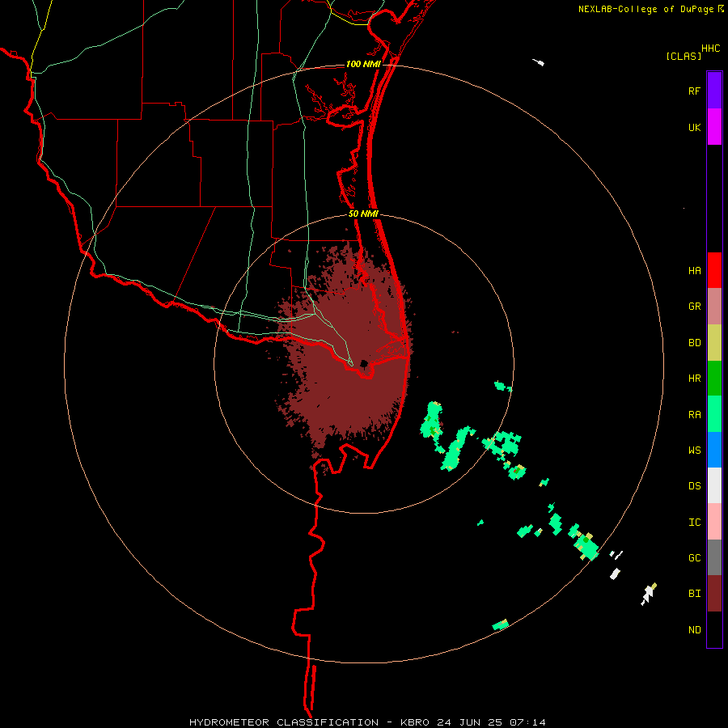The width and height of the screenshot is (728, 728).
Task: Click the RF purple legend swatch
Action: (714, 91)
